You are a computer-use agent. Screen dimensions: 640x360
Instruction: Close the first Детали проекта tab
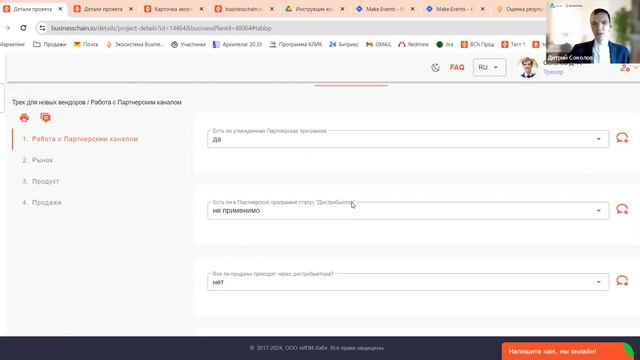pos(60,9)
